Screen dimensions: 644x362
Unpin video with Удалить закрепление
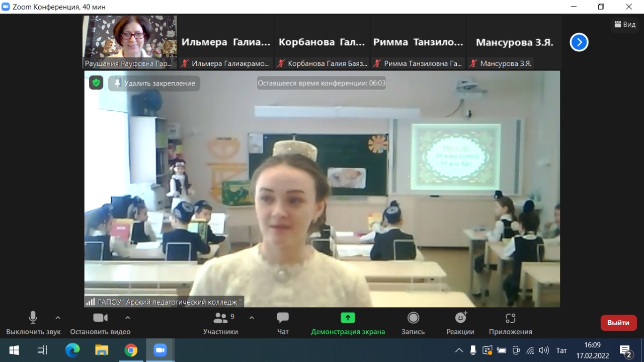[154, 83]
